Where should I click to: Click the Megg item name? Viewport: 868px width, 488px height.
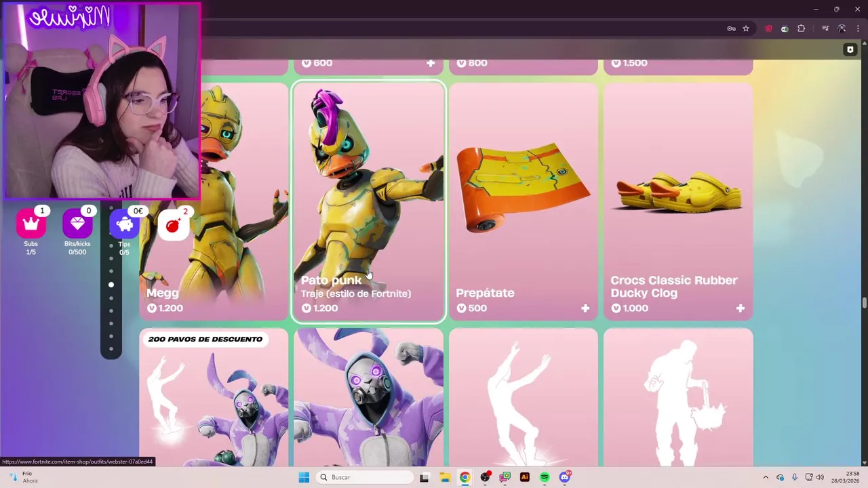163,293
